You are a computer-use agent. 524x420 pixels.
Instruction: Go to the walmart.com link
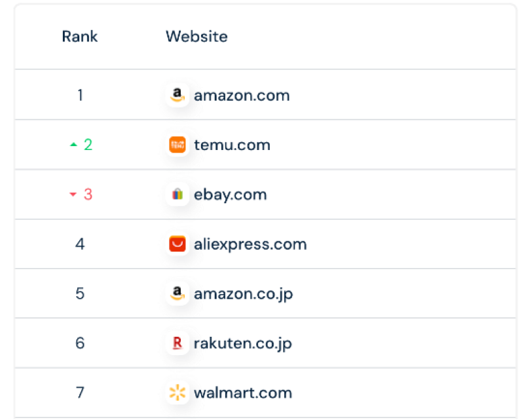coord(243,392)
